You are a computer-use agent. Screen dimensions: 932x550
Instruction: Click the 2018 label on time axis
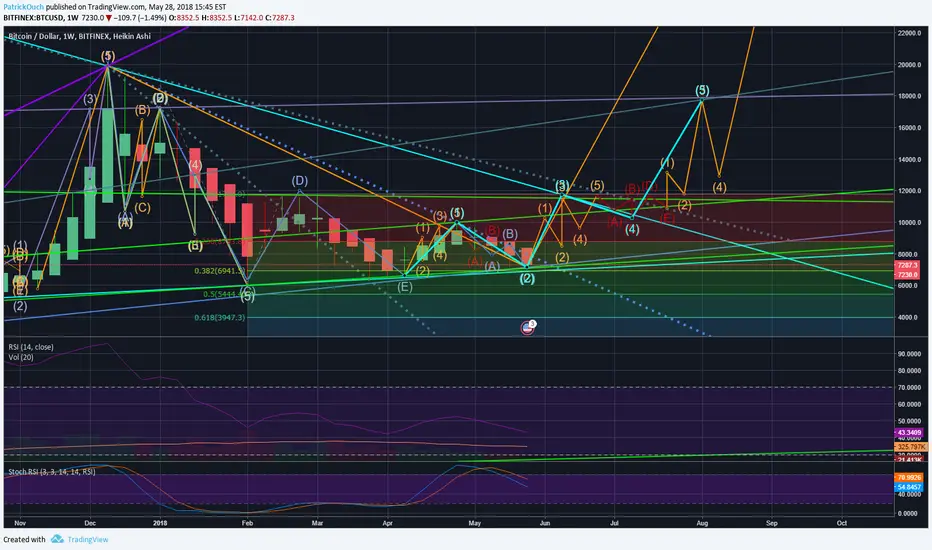160,523
